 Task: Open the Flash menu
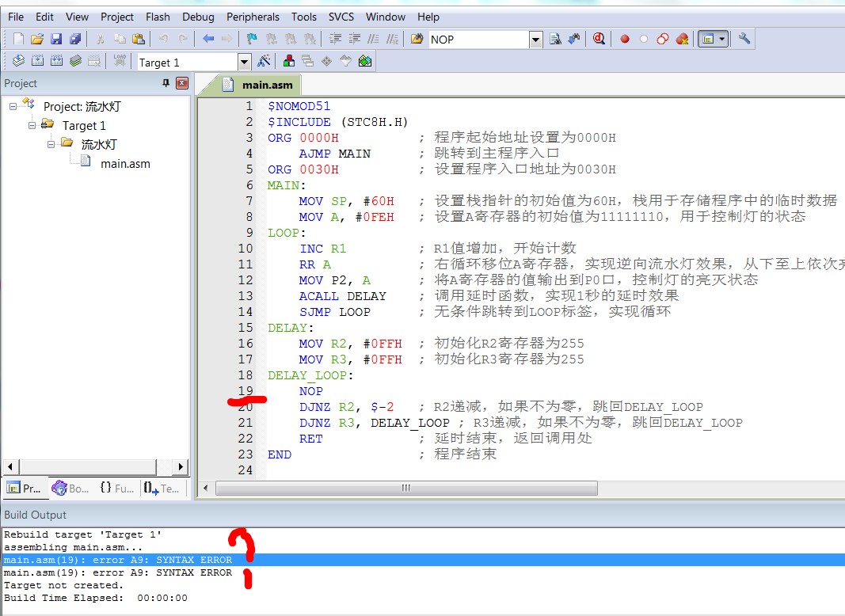(158, 17)
